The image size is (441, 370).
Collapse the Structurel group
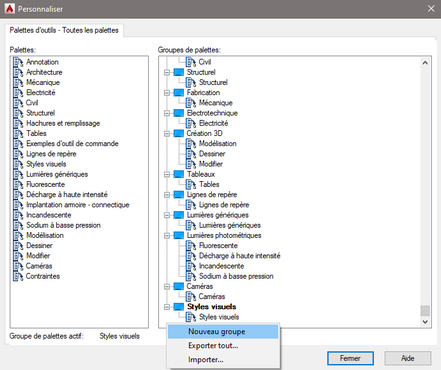coord(167,72)
